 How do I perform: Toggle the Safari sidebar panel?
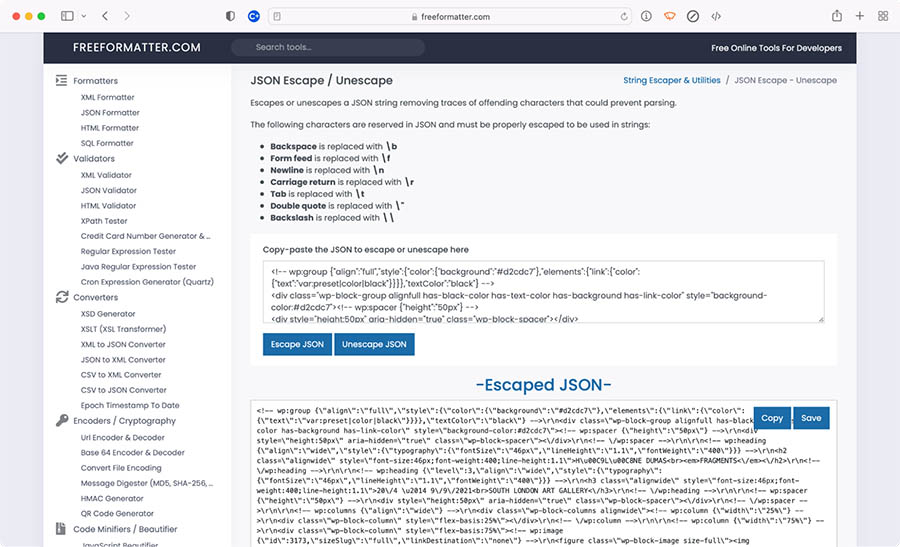[x=67, y=16]
